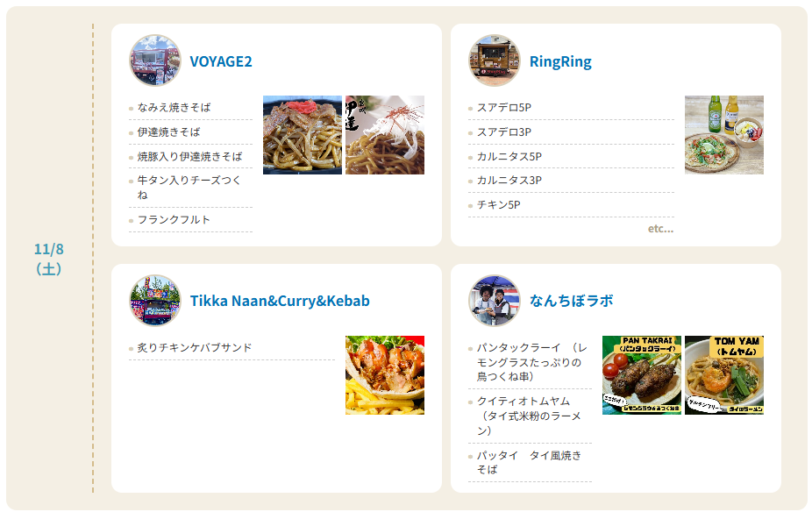Click the VOYAGE2 food truck round avatar

pyautogui.click(x=155, y=60)
